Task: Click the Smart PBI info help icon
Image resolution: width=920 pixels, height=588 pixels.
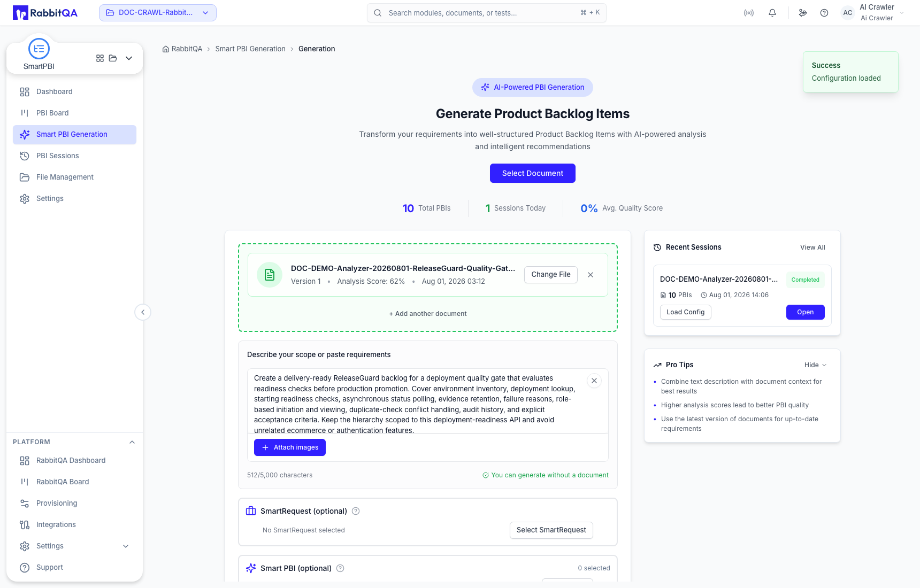Action: click(x=340, y=568)
